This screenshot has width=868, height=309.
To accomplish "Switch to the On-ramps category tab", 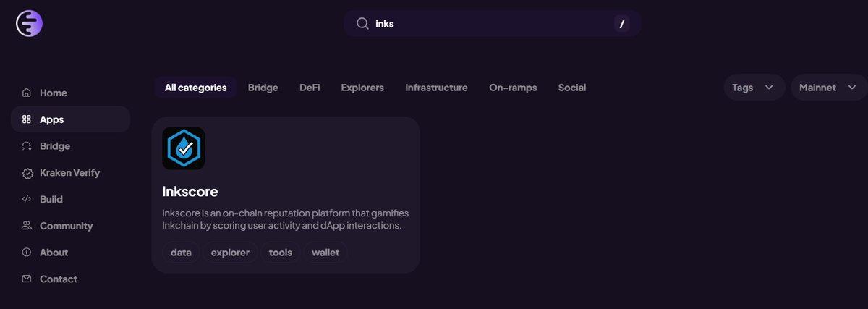I will [x=513, y=88].
